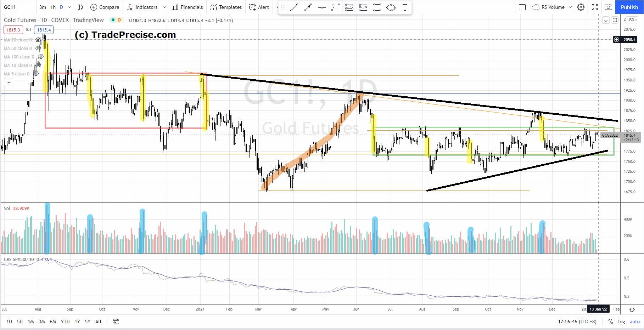Select the Rectangle drawing tool
644x330 pixels.
pyautogui.click(x=377, y=7)
